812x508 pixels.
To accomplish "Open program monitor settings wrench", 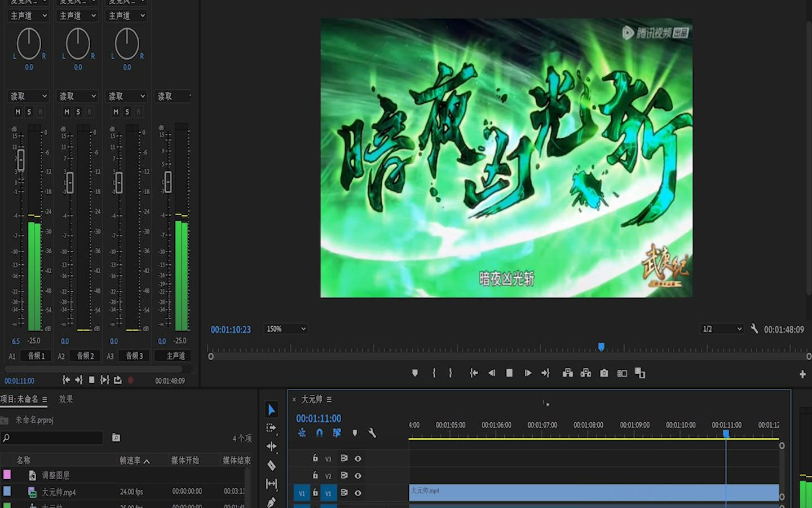I will [x=754, y=329].
